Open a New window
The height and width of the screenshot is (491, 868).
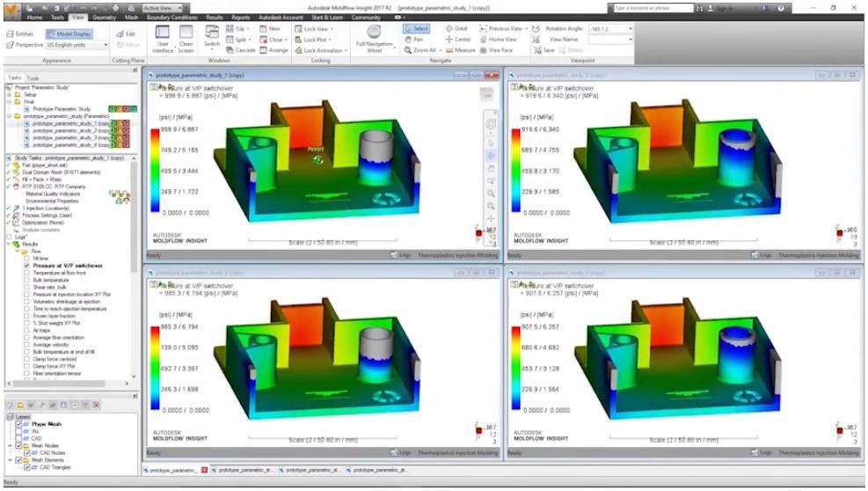click(x=270, y=28)
